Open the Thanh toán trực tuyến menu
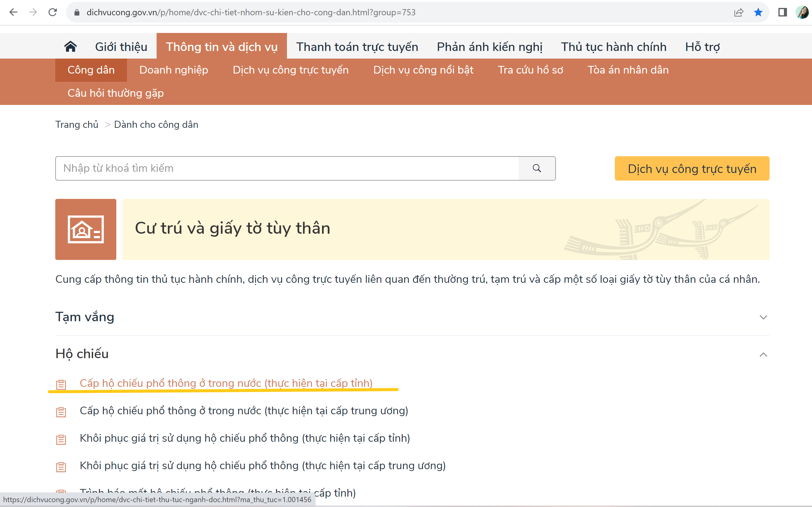 (x=357, y=47)
